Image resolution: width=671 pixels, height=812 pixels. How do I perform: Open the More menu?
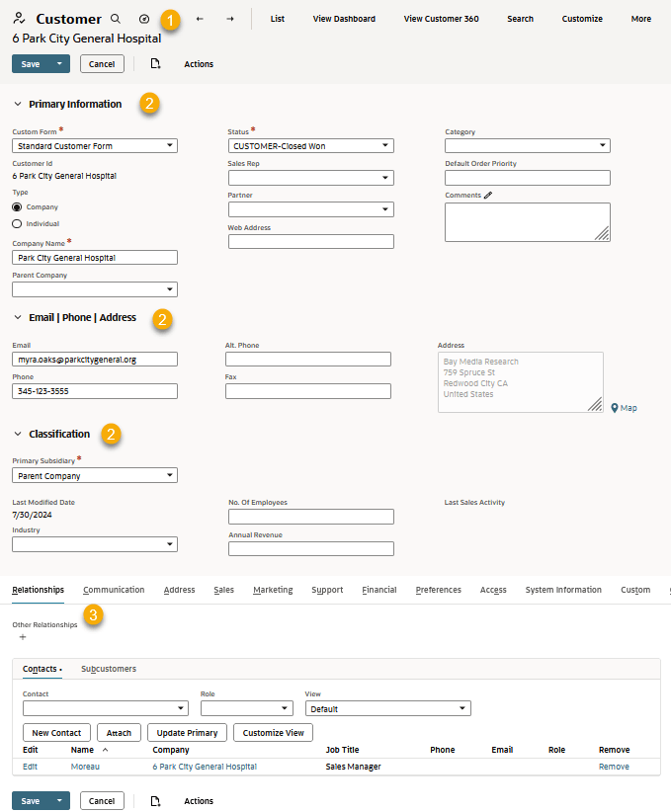[x=641, y=19]
